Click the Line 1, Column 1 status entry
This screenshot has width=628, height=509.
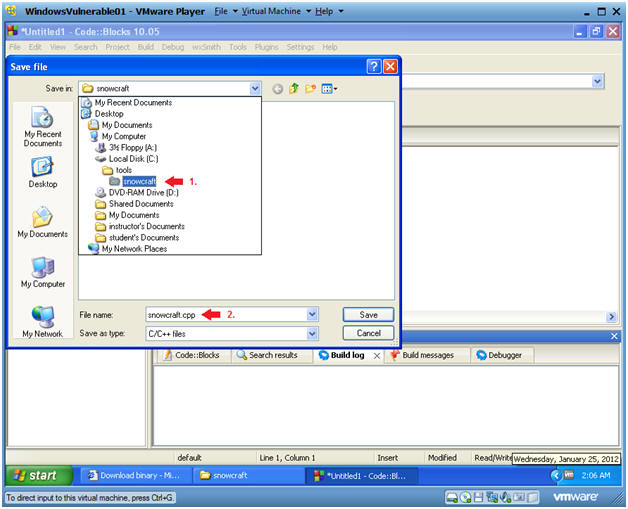tap(287, 458)
